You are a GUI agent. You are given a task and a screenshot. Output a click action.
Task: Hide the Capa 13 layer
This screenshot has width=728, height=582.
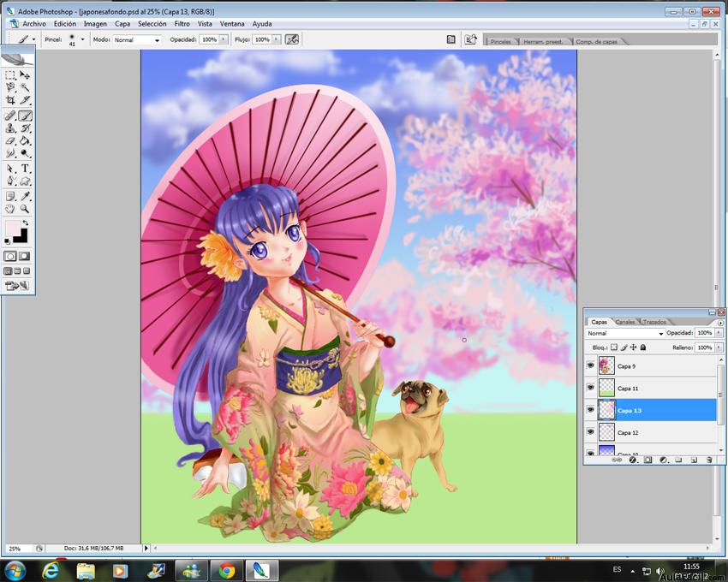591,410
